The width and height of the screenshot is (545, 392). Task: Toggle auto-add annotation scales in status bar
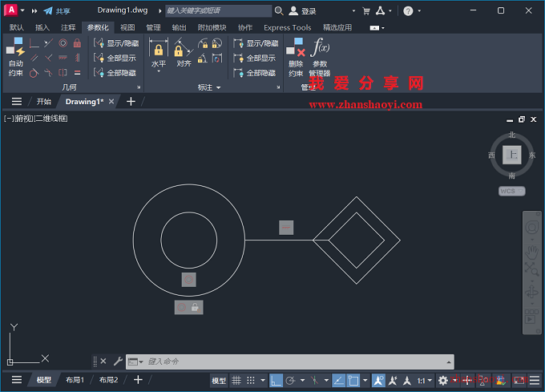[393, 381]
